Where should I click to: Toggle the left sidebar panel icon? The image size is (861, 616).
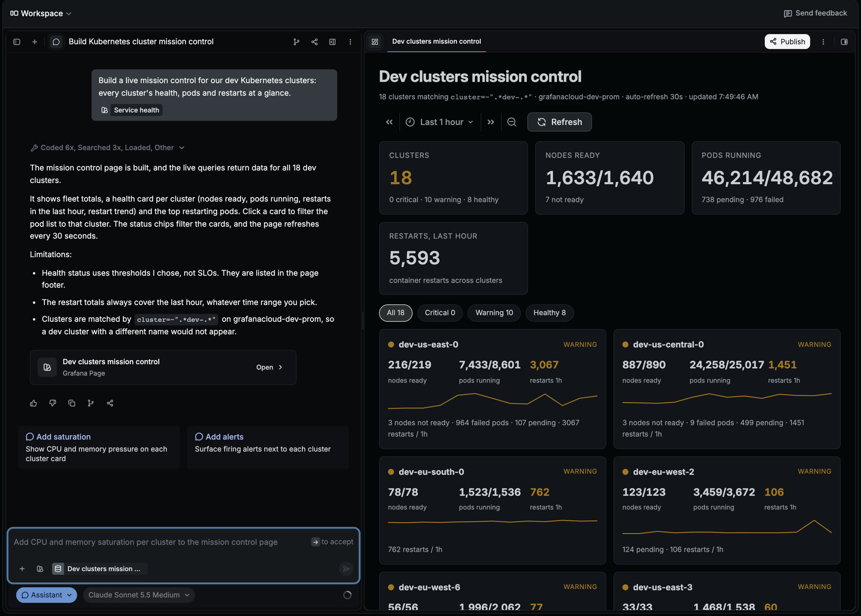coord(17,42)
